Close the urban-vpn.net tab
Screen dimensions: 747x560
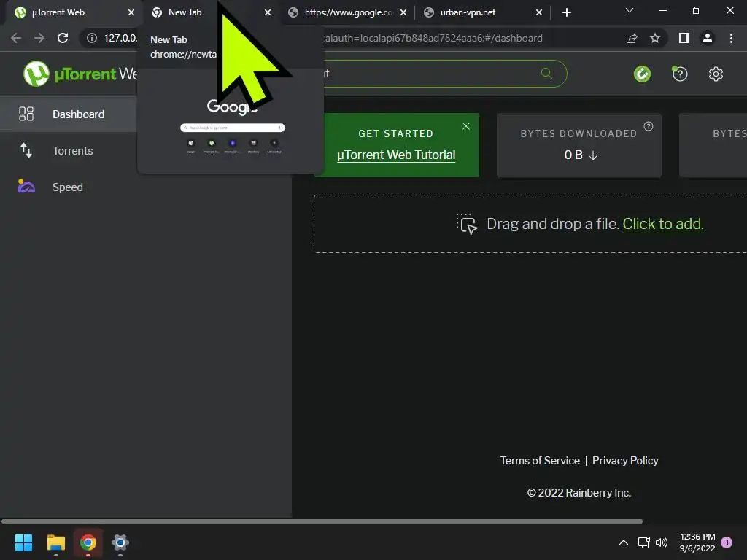coord(539,12)
